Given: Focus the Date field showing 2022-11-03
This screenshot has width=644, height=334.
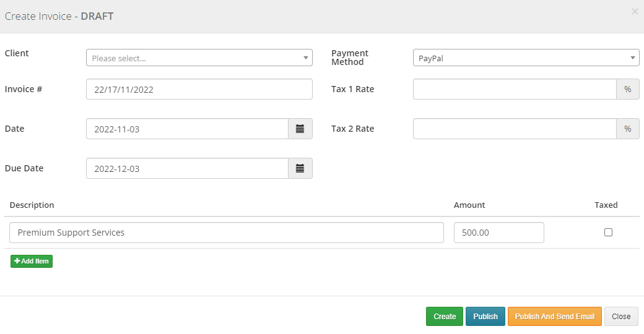Looking at the screenshot, I should pyautogui.click(x=187, y=129).
